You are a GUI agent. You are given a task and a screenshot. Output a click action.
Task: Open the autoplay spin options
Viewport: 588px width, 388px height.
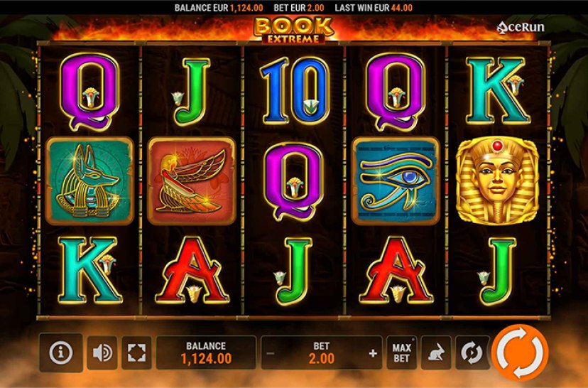click(x=471, y=352)
